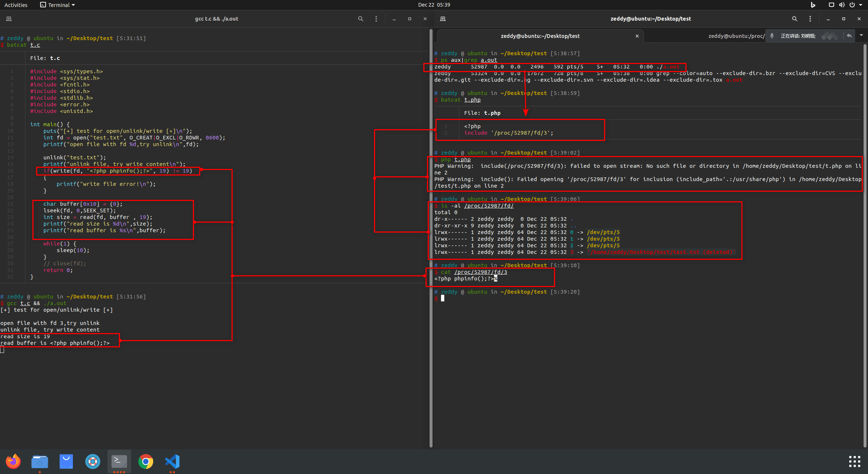This screenshot has width=868, height=474.
Task: Click the 'read buffer is <?php phpinfo();?>' output
Action: click(55, 343)
